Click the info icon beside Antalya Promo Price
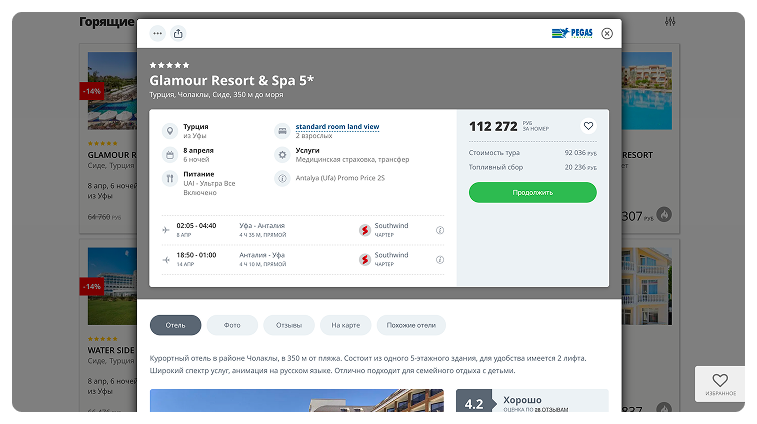Viewport: 757px width, 424px height. (x=282, y=179)
